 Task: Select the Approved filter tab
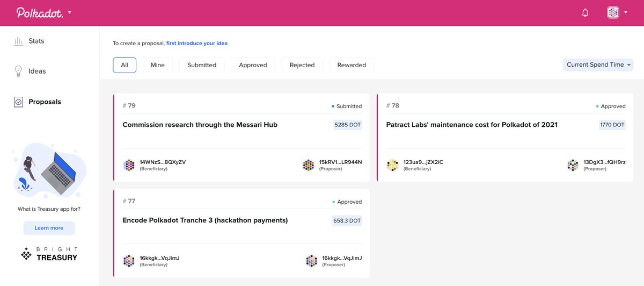click(x=253, y=65)
